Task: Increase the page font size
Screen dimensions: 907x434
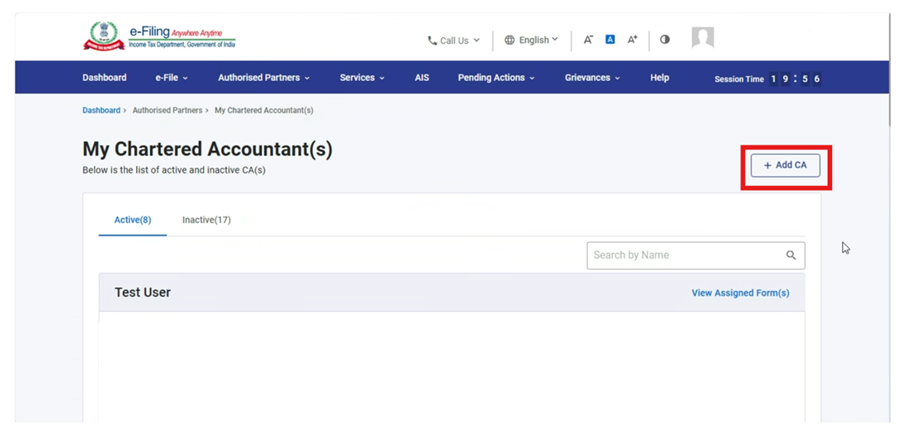Action: (632, 40)
